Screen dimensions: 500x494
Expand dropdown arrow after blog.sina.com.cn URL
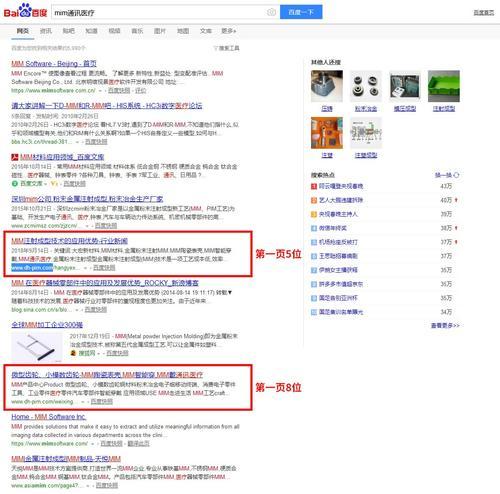[x=77, y=310]
